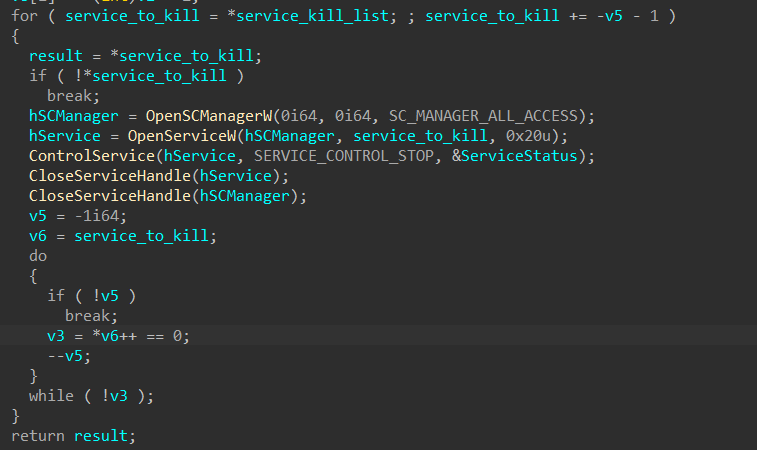The image size is (757, 450).
Task: Click the '--v5;' decrement statement
Action: pyautogui.click(x=69, y=356)
